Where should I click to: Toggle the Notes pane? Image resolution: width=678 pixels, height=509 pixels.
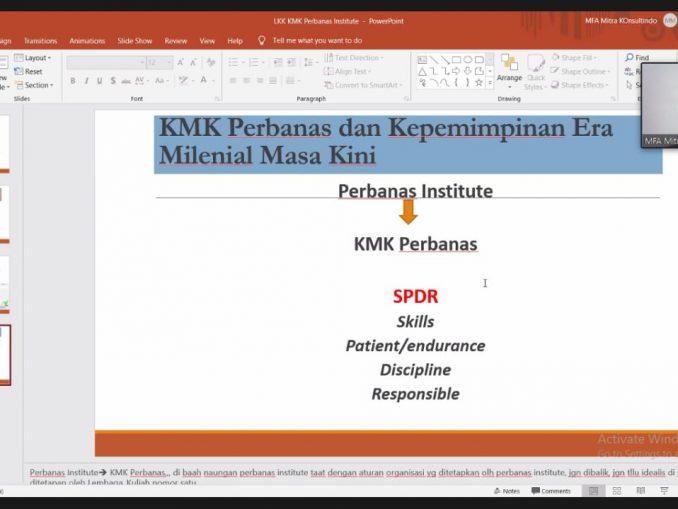(x=507, y=491)
